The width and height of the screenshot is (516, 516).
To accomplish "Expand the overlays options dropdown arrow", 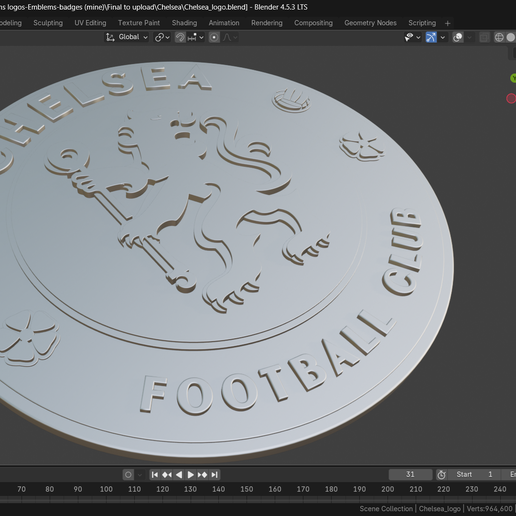I will pyautogui.click(x=469, y=37).
